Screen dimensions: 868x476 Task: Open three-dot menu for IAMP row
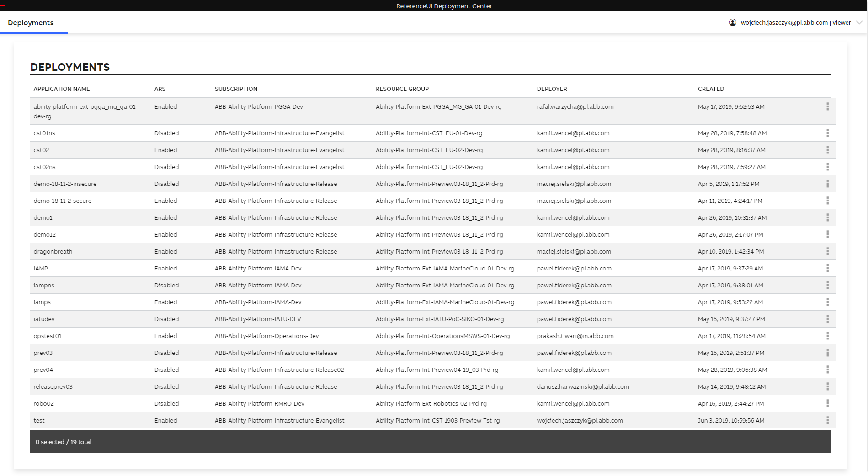[827, 268]
